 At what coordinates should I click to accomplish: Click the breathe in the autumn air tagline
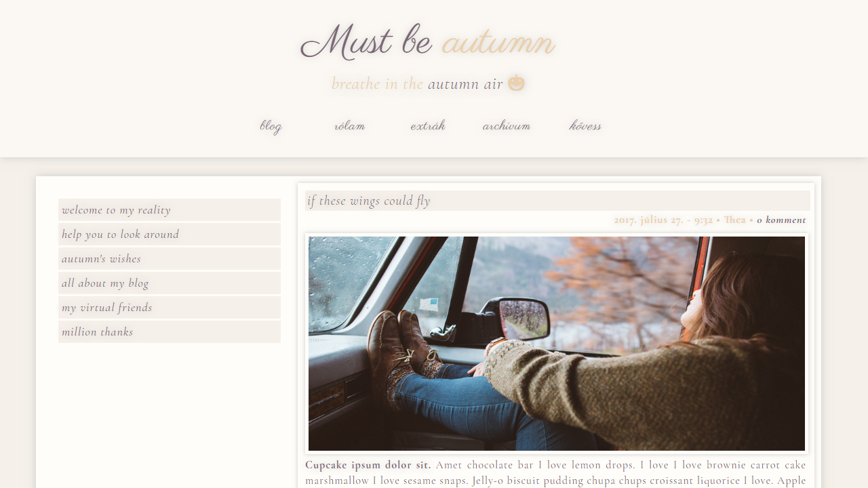(x=417, y=84)
